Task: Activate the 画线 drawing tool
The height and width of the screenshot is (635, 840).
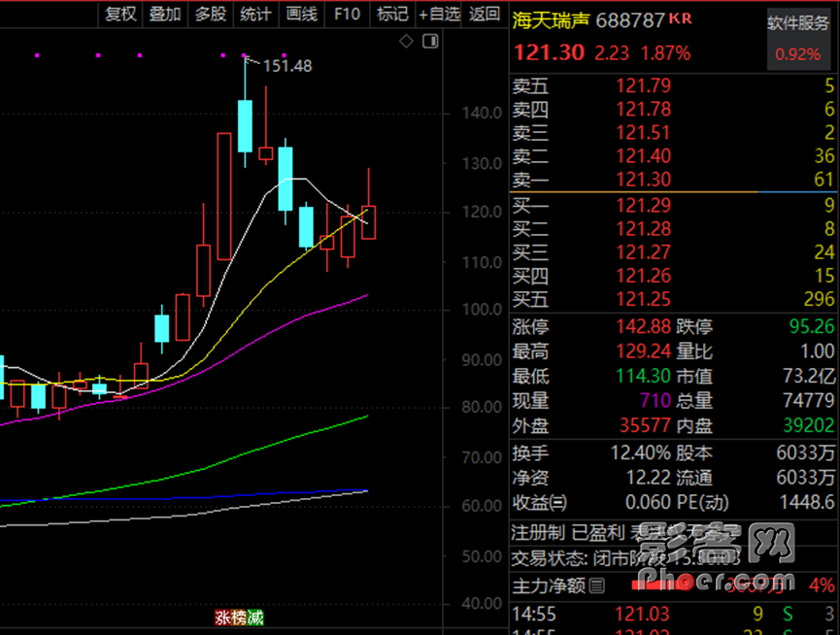Action: (x=302, y=15)
